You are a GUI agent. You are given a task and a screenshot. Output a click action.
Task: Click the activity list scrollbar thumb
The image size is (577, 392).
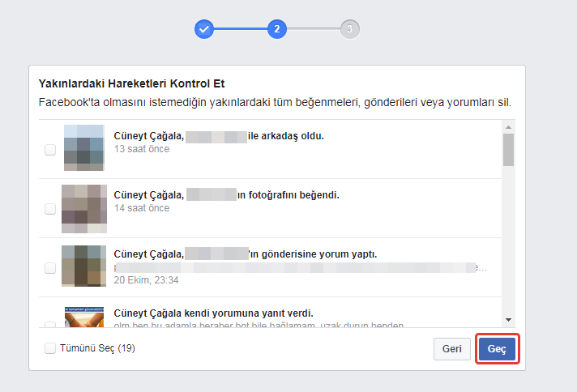(508, 150)
